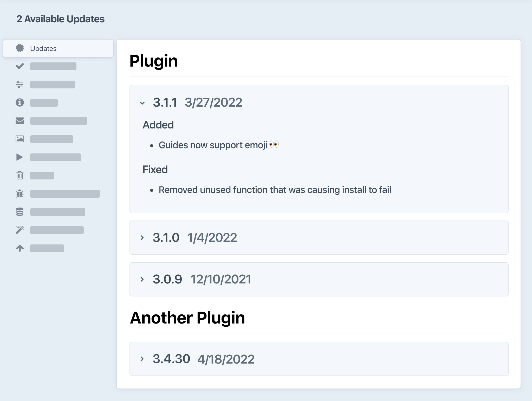532x401 pixels.
Task: Click the image icon in the sidebar
Action: [x=20, y=139]
